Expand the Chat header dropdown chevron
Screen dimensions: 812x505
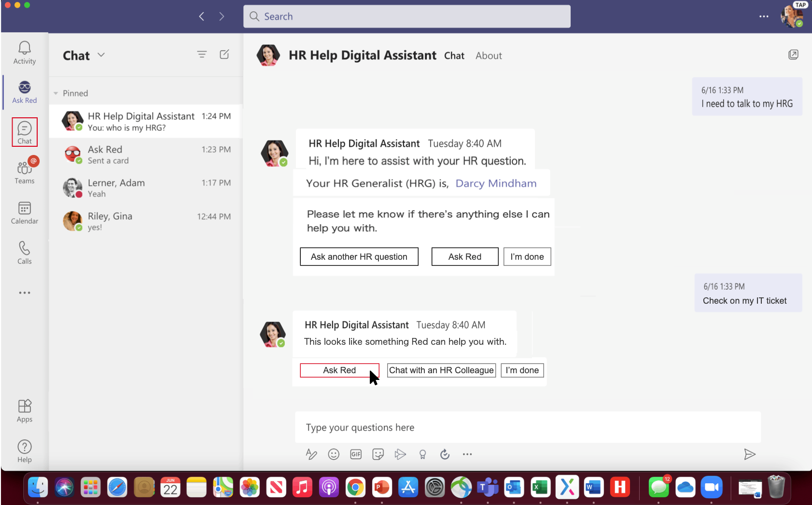pos(101,55)
